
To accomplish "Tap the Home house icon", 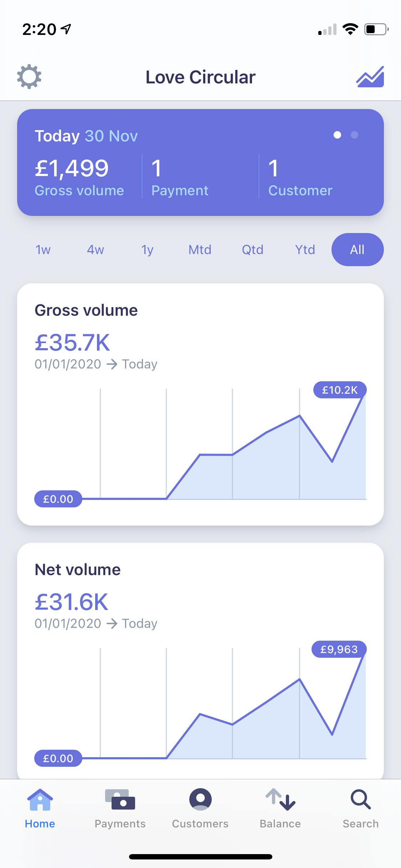I will [40, 800].
